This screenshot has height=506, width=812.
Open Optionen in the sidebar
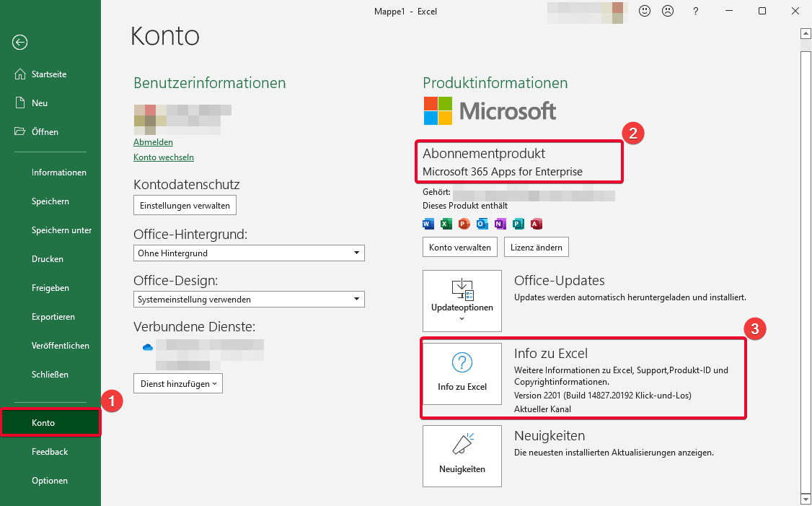50,481
